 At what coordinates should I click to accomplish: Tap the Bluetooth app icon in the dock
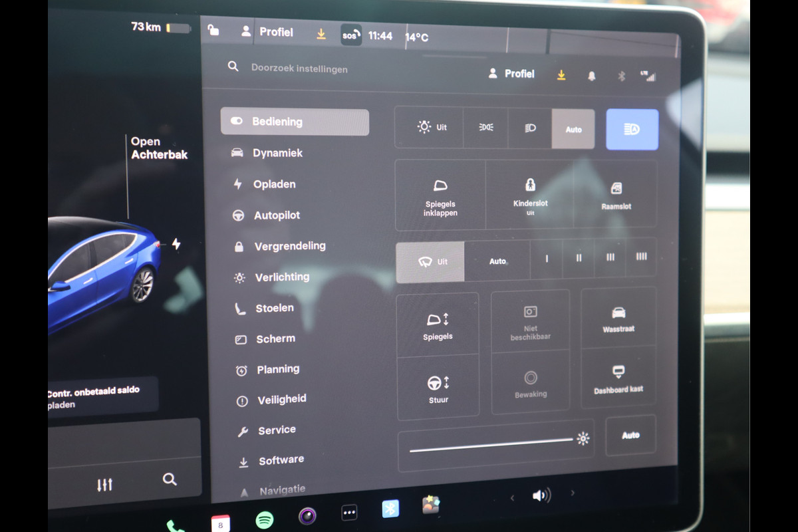(390, 509)
